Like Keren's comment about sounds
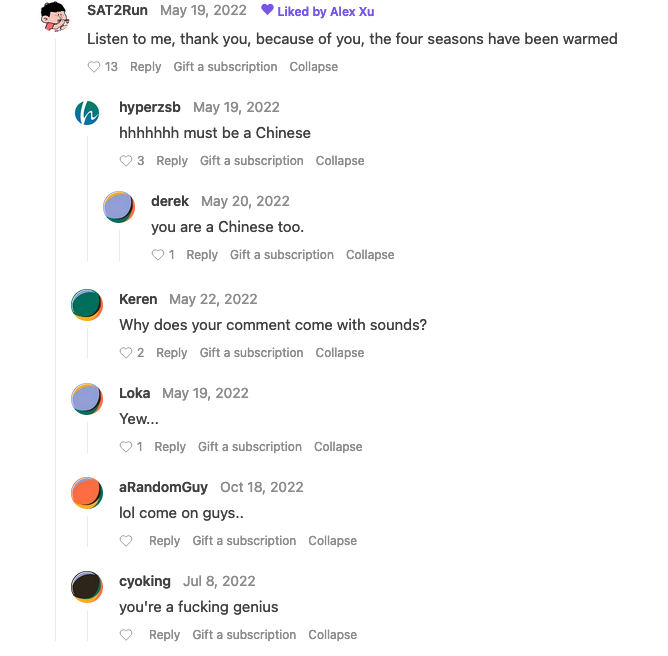 pyautogui.click(x=126, y=353)
